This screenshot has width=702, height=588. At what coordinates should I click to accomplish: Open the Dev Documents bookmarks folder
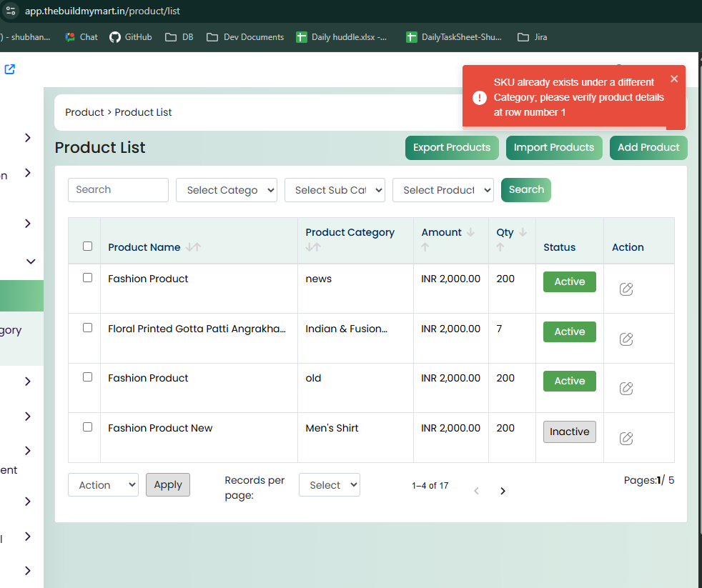(x=245, y=37)
